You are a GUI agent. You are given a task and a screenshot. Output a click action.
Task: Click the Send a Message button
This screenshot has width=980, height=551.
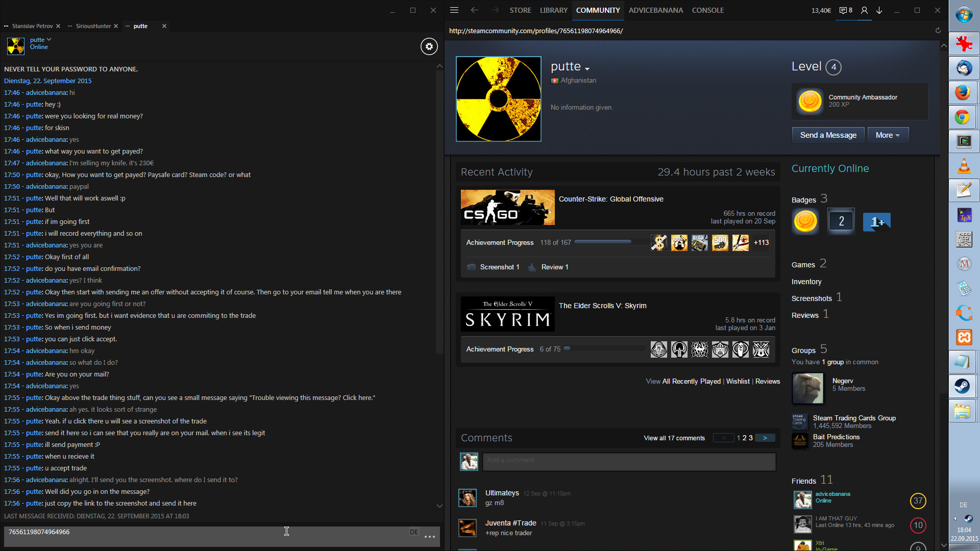click(828, 135)
